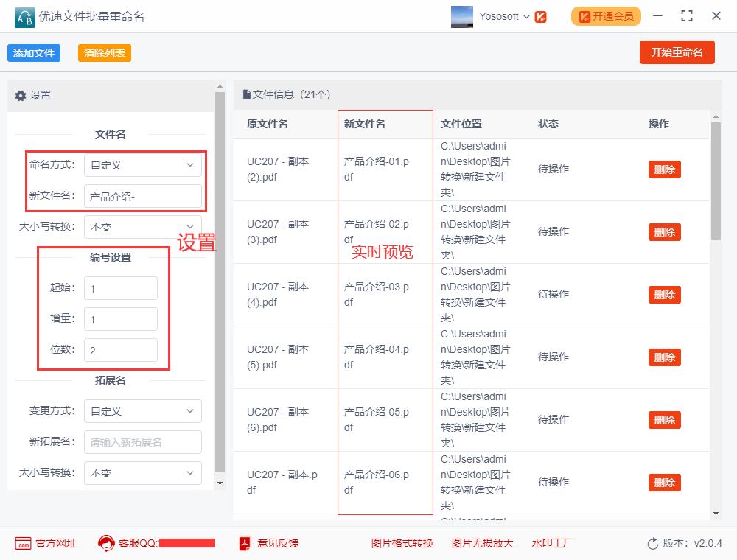Delete the UC207 - 副本 (4).pdf row
This screenshot has width=737, height=560.
[664, 295]
